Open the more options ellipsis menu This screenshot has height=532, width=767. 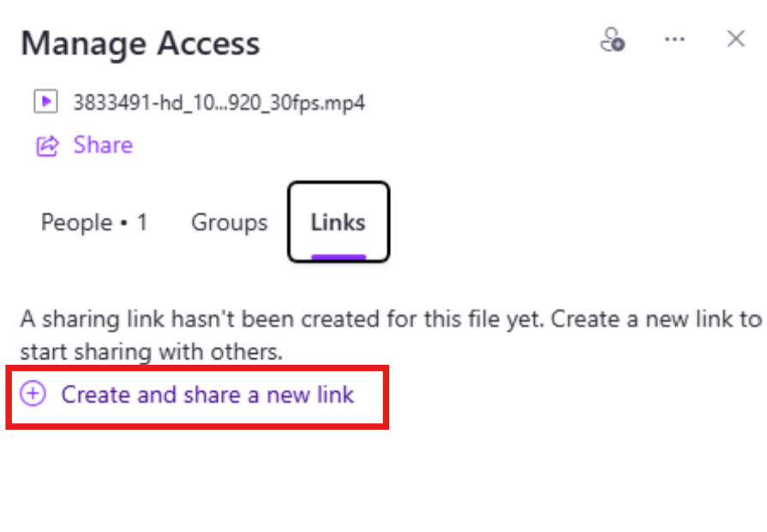pyautogui.click(x=674, y=39)
